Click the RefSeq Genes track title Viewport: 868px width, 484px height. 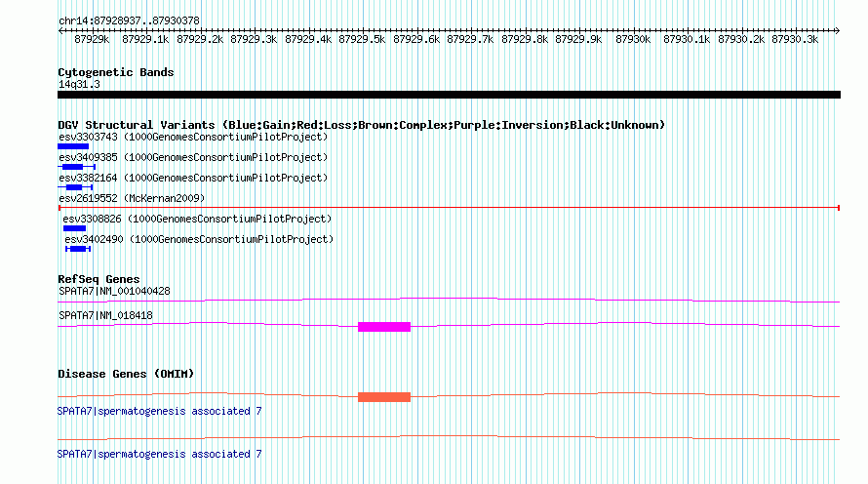(x=99, y=279)
